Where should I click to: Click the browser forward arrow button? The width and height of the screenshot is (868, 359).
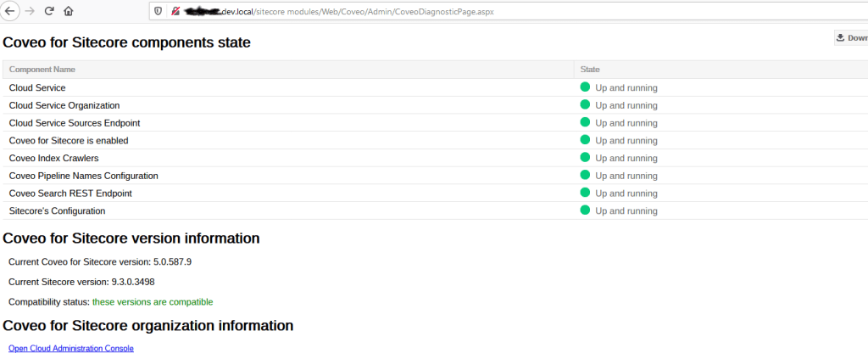coord(31,11)
